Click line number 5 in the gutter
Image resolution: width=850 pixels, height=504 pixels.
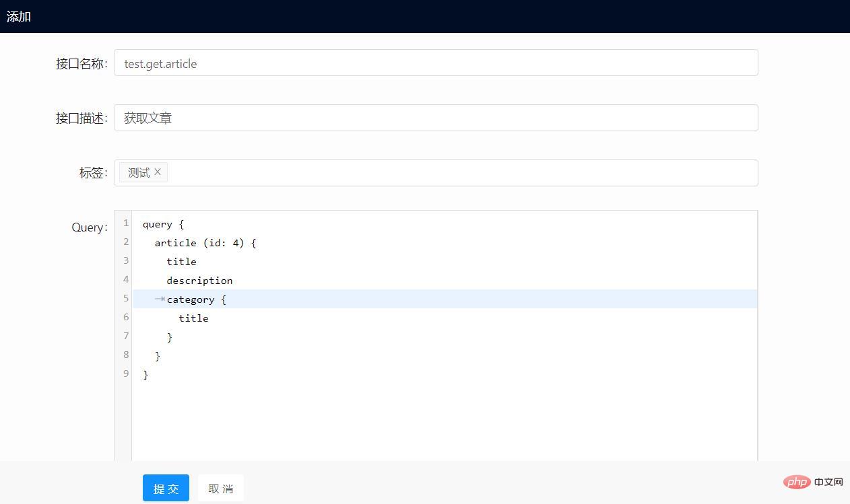pyautogui.click(x=126, y=299)
